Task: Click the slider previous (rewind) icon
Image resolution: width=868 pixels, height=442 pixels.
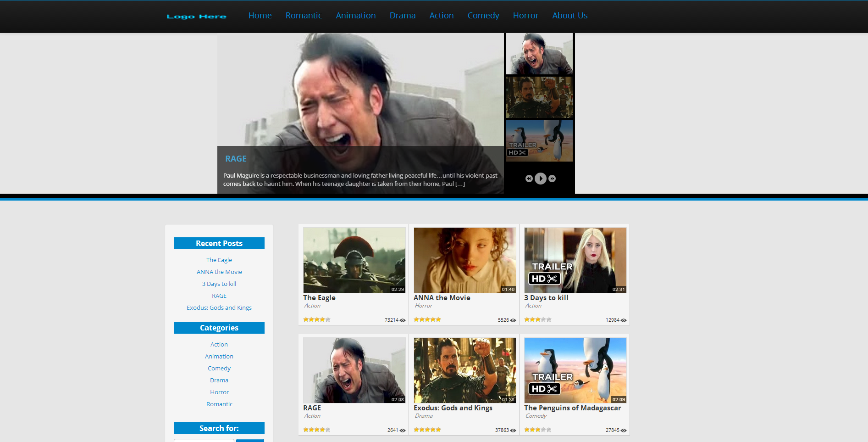Action: [x=529, y=179]
